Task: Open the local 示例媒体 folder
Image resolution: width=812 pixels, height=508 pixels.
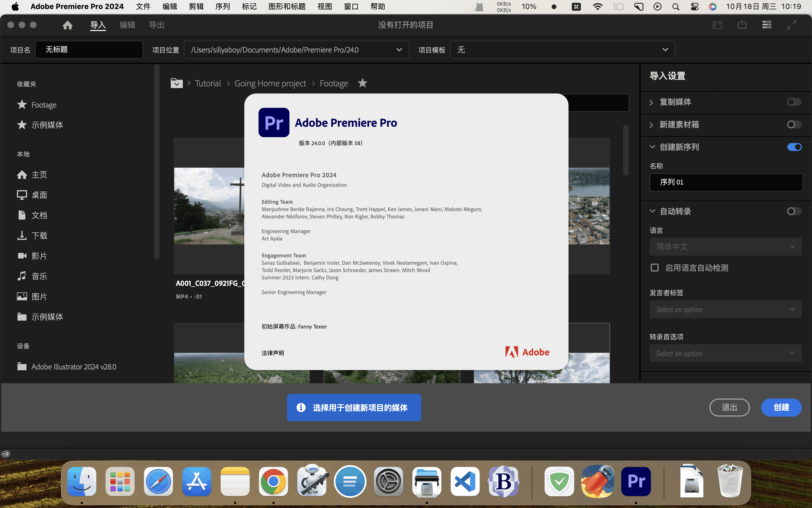Action: click(40, 317)
